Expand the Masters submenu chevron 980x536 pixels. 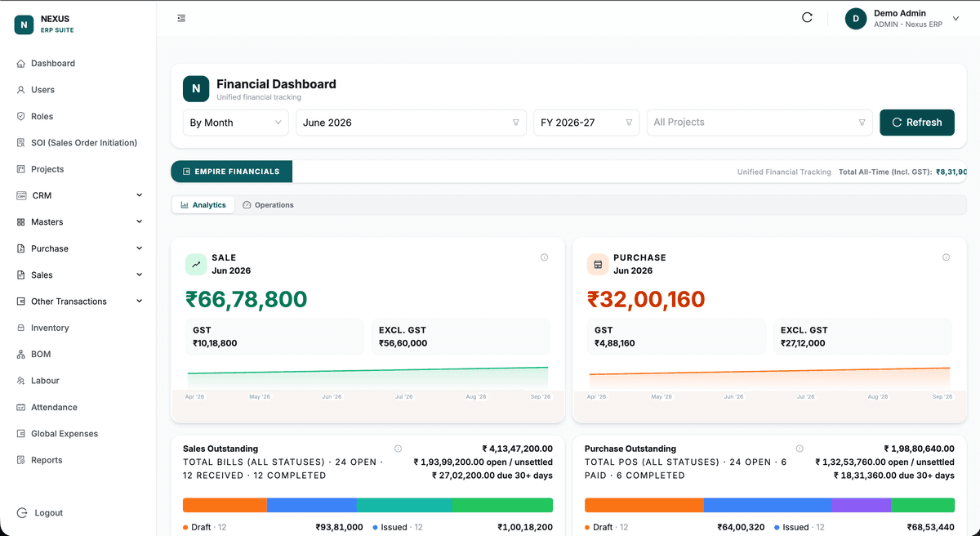139,221
